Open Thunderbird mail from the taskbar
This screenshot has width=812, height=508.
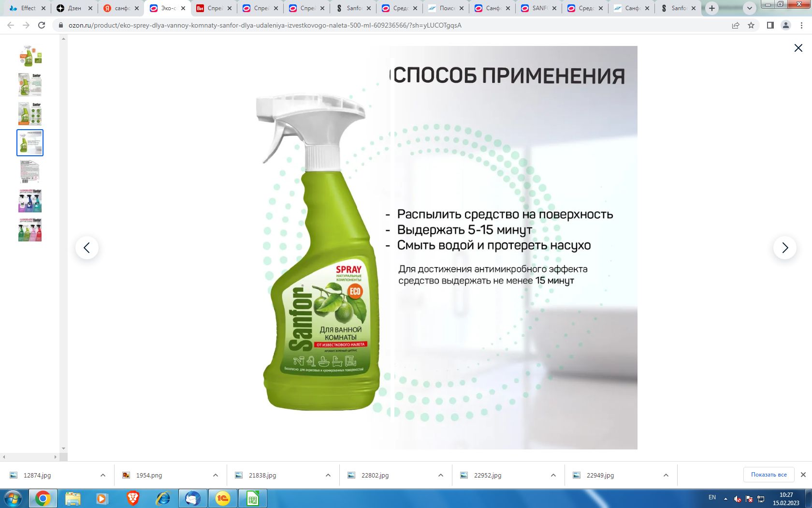coord(193,498)
